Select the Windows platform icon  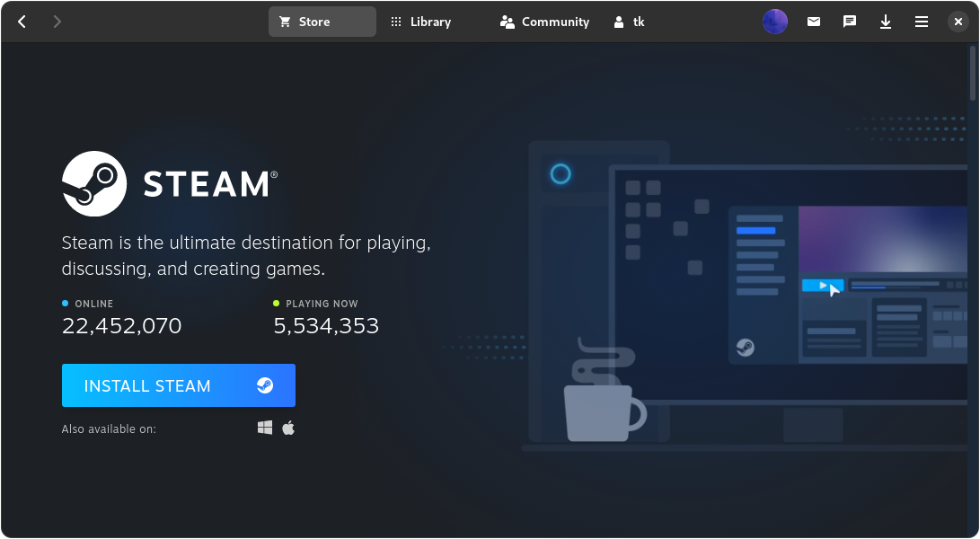[265, 428]
